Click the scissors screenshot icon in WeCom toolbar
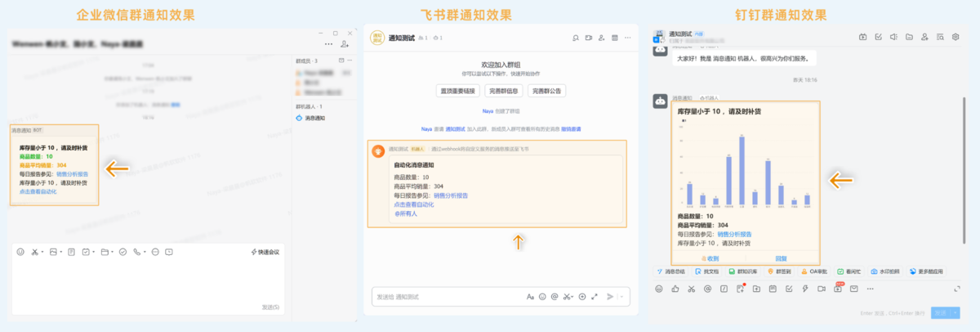The image size is (980, 332). [35, 251]
